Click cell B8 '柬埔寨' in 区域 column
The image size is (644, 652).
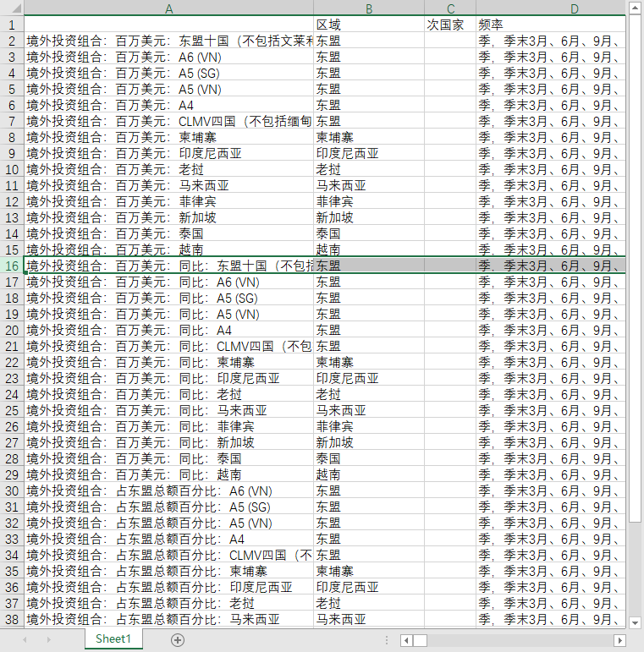tap(369, 137)
